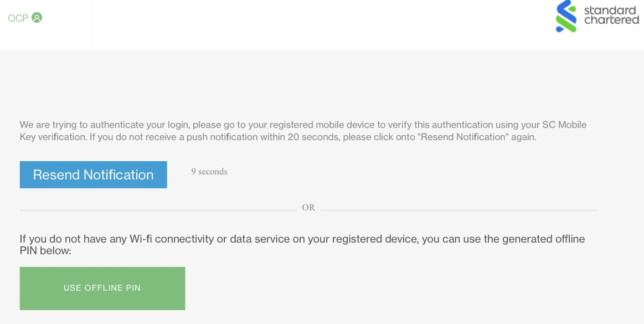Click the blue-green trustmark of Standard Chartered
Image resolution: width=644 pixels, height=324 pixels.
pyautogui.click(x=565, y=16)
